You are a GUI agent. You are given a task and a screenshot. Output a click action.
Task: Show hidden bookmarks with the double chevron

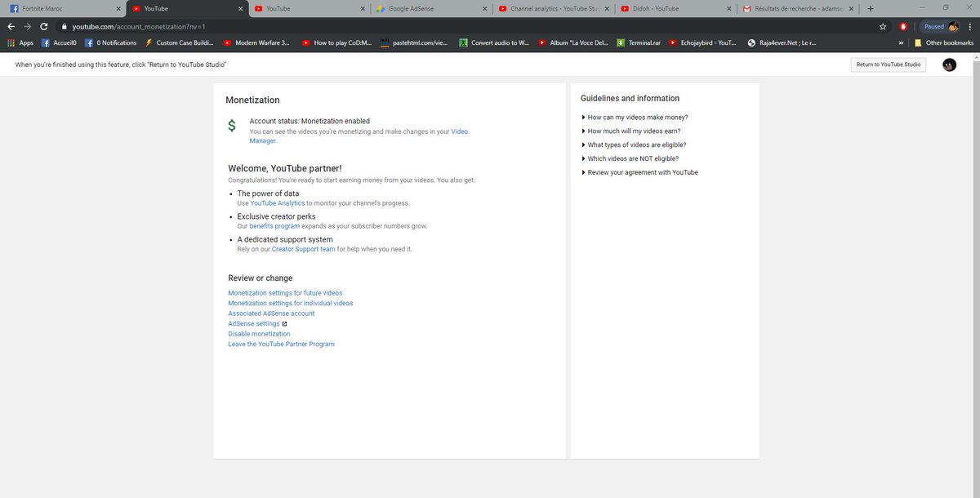(901, 42)
